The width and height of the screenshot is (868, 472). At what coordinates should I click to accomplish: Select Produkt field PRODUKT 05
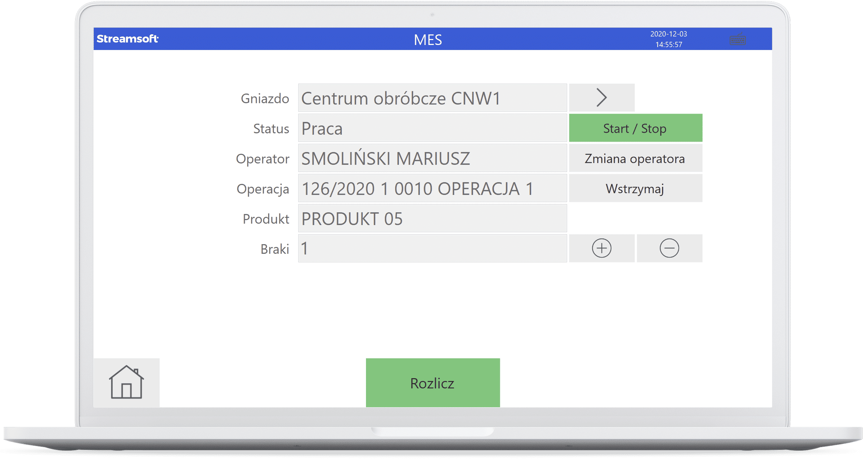(x=432, y=218)
